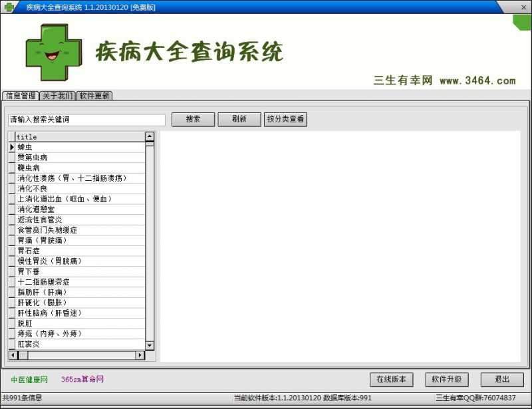Image resolution: width=532 pixels, height=409 pixels.
Task: Select the 信息管理 tab
Action: click(20, 95)
